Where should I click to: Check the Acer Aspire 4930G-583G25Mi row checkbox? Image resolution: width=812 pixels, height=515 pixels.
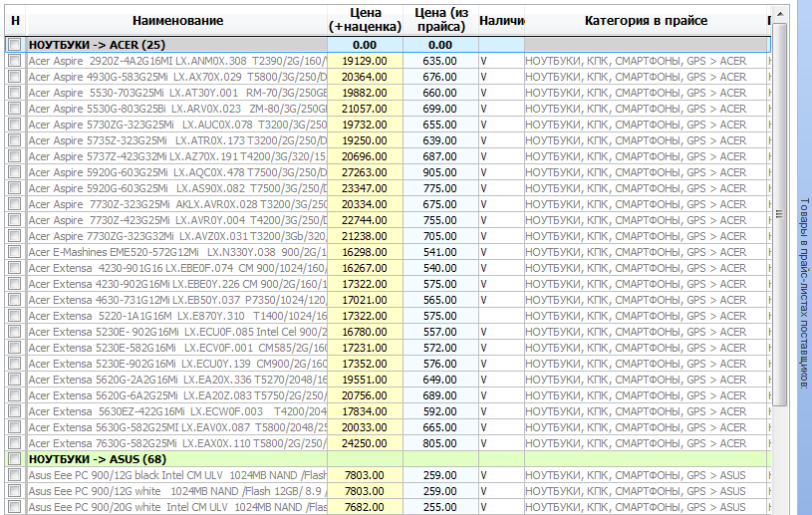click(x=15, y=77)
